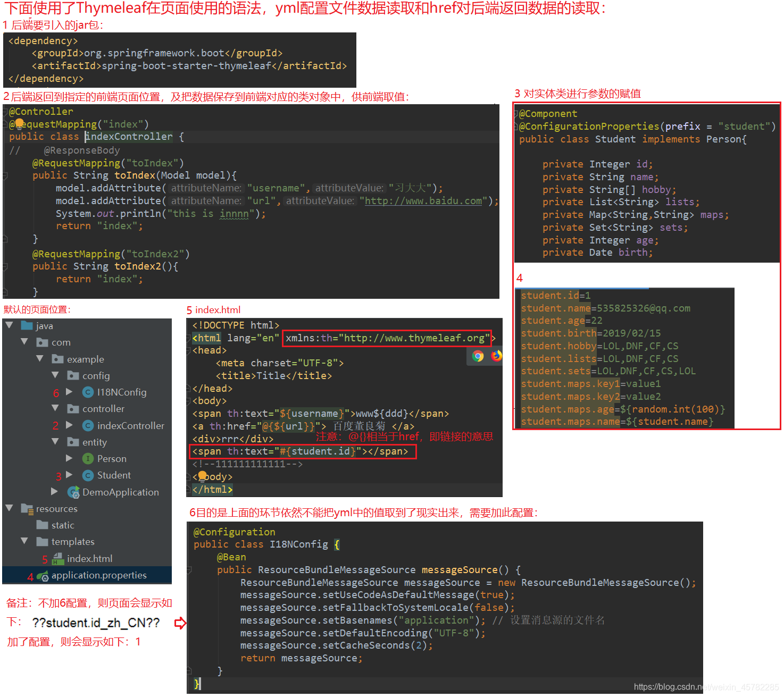Image resolution: width=784 pixels, height=697 pixels.
Task: Click the index.html file icon
Action: 58,558
